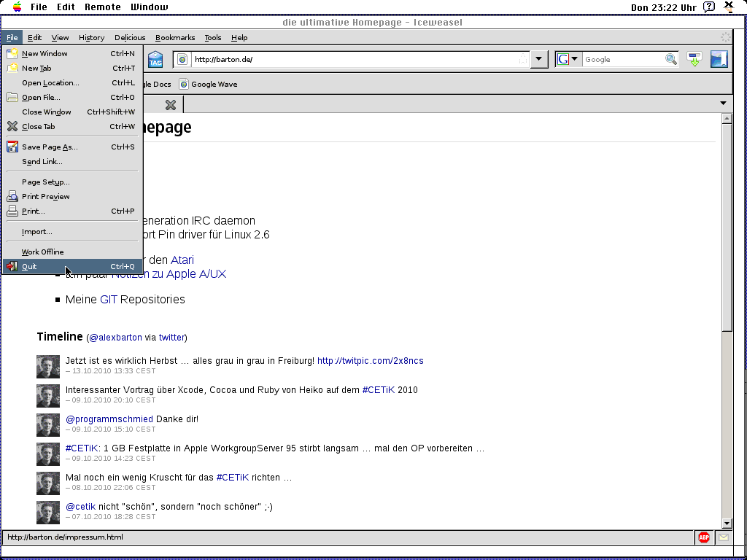Open the GIT repositories link
747x560 pixels.
coord(109,300)
